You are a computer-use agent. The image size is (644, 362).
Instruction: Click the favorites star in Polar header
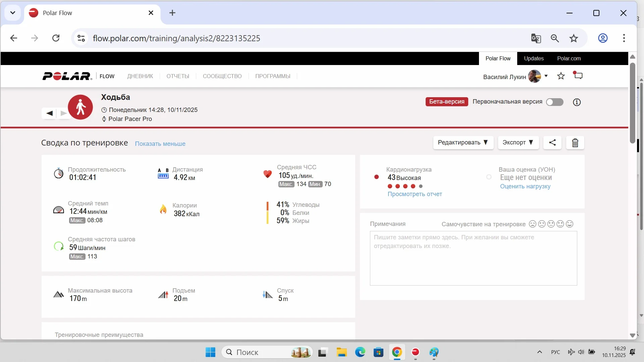561,76
